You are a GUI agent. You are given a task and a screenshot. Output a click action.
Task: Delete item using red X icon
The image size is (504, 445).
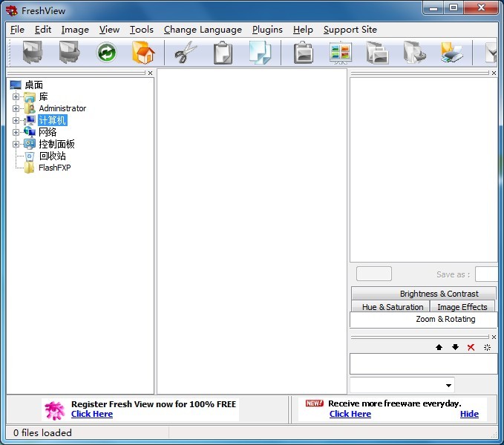click(x=471, y=347)
